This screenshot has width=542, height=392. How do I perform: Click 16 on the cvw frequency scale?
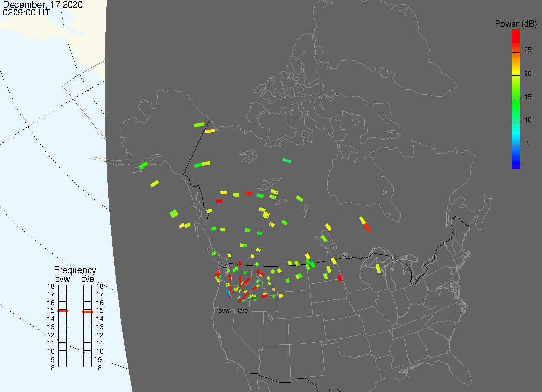point(51,303)
